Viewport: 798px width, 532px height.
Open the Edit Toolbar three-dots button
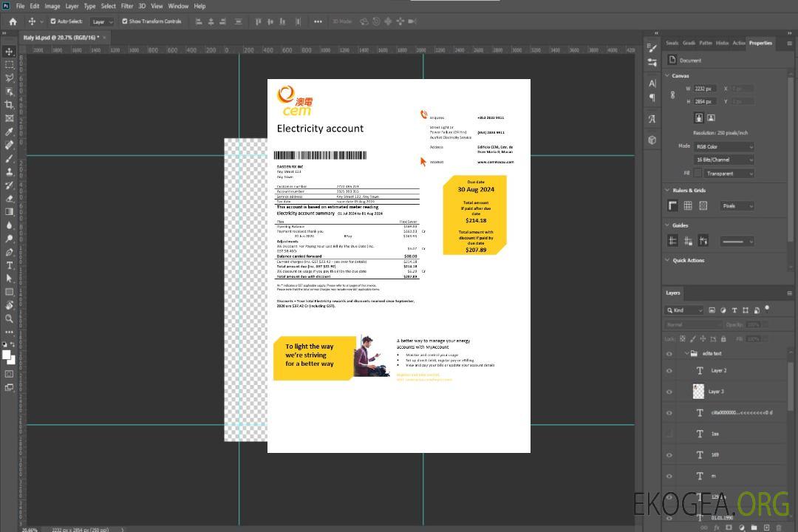point(9,332)
